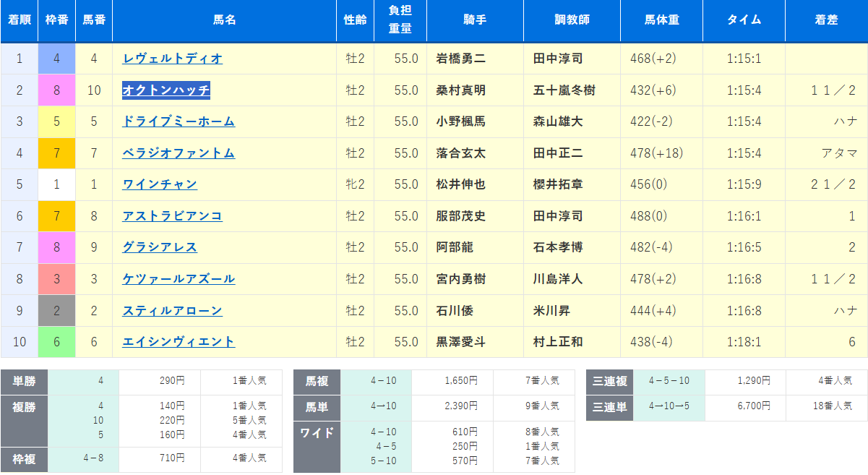The image size is (868, 475).
Task: Open the スティルアローン horse page
Action: 172,311
